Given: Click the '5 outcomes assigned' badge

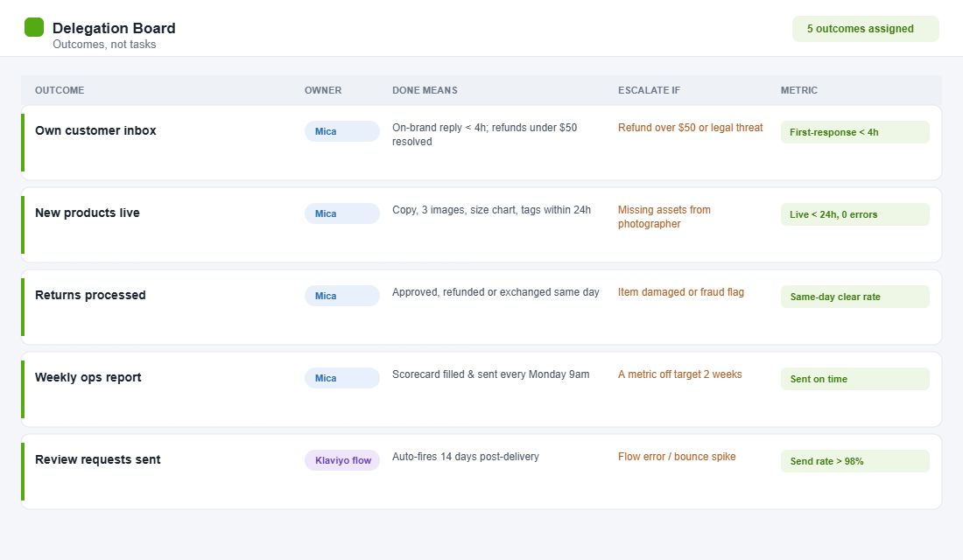Looking at the screenshot, I should tap(865, 29).
